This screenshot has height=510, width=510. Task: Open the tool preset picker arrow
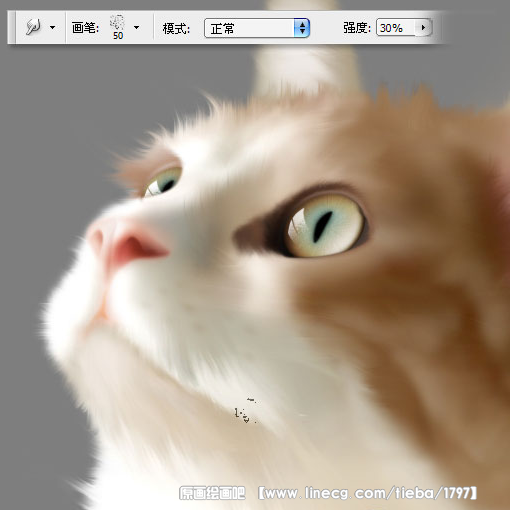coord(52,27)
